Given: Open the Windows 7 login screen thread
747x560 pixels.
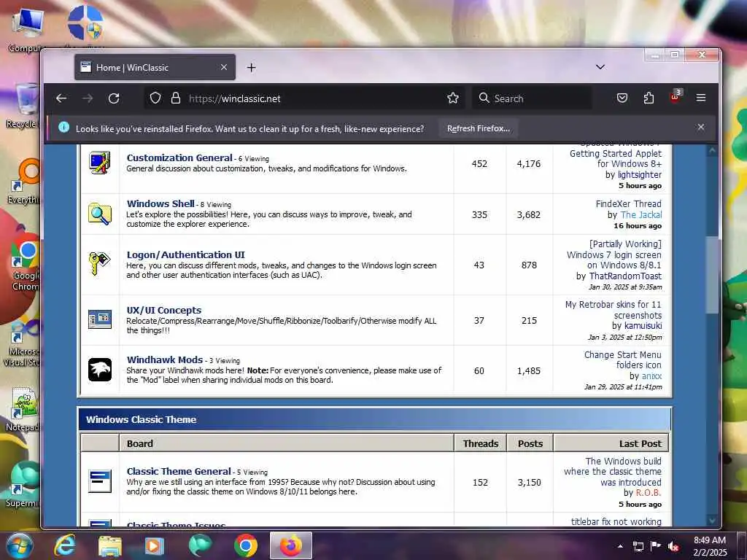Looking at the screenshot, I should tap(614, 254).
